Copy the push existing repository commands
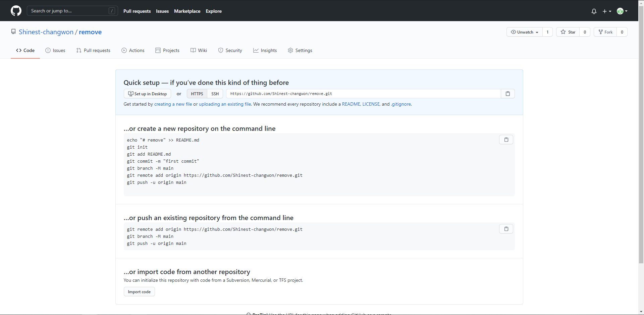This screenshot has width=644, height=315. [506, 229]
